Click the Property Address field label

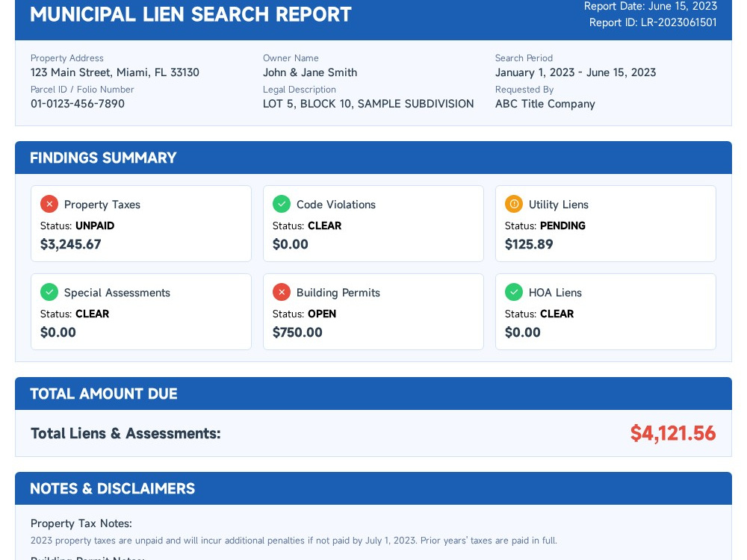click(66, 58)
